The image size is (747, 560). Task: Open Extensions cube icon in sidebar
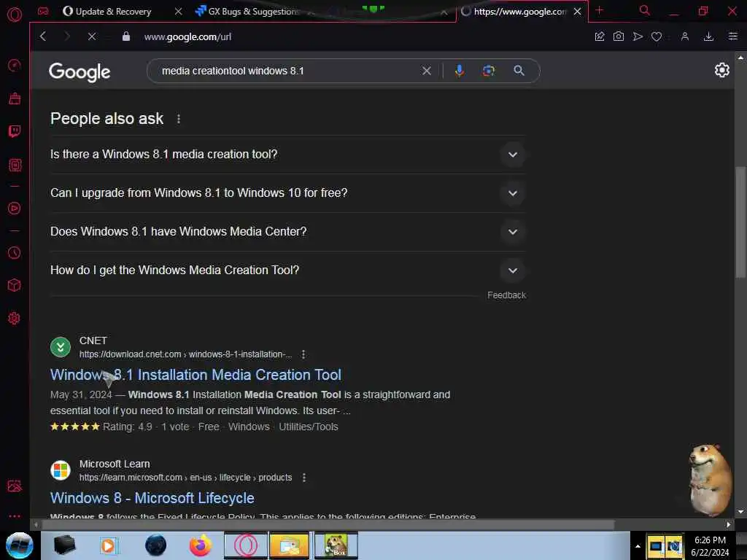[x=15, y=285]
